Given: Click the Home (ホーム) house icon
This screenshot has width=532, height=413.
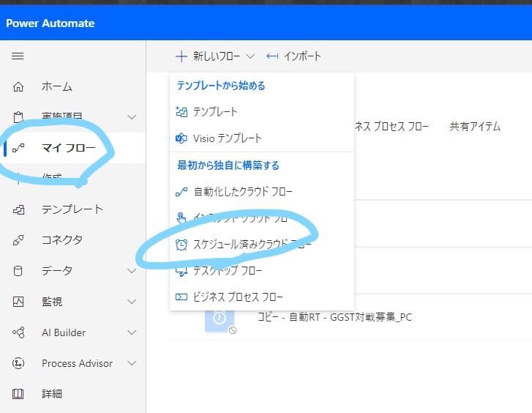Looking at the screenshot, I should click(19, 87).
